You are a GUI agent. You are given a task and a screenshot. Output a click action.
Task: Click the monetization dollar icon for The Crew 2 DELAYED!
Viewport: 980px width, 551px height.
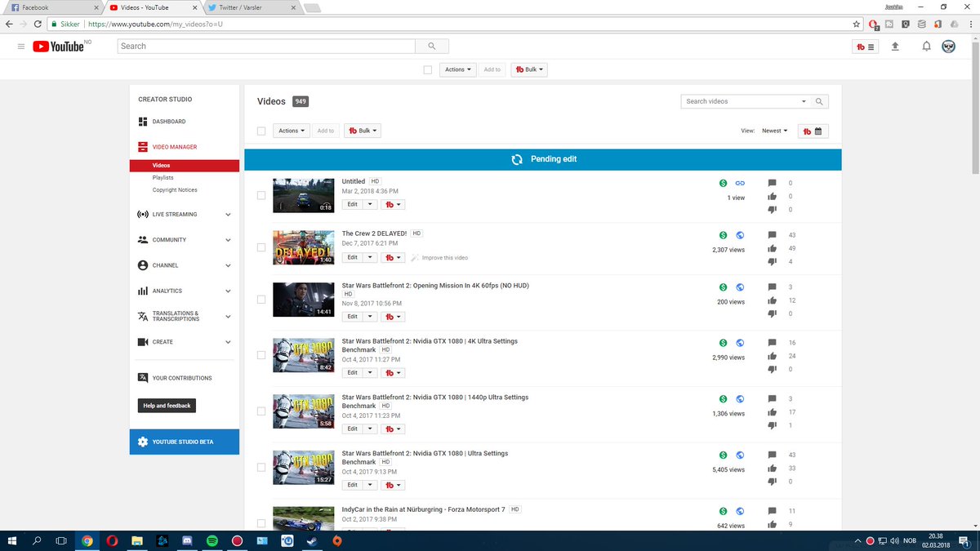tap(723, 235)
